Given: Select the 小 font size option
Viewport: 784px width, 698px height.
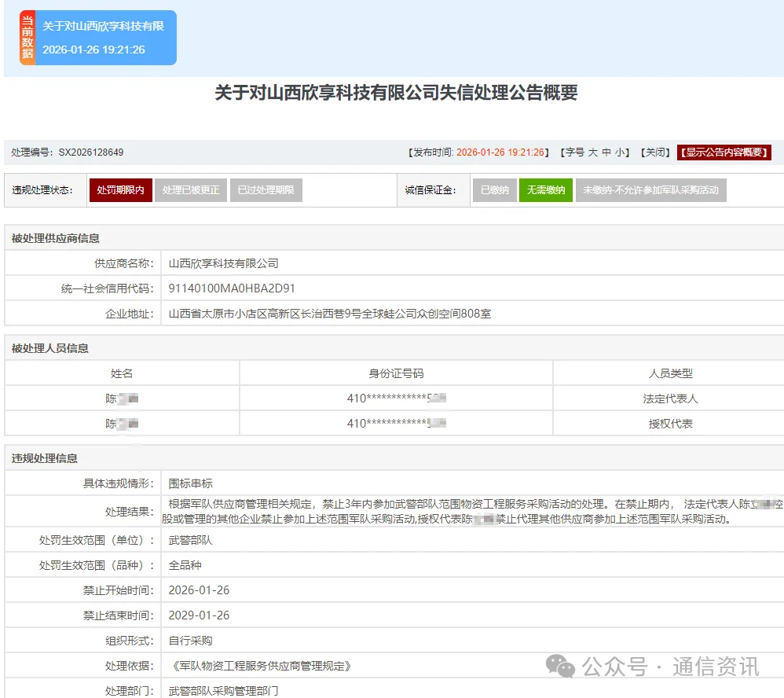Looking at the screenshot, I should (x=620, y=152).
